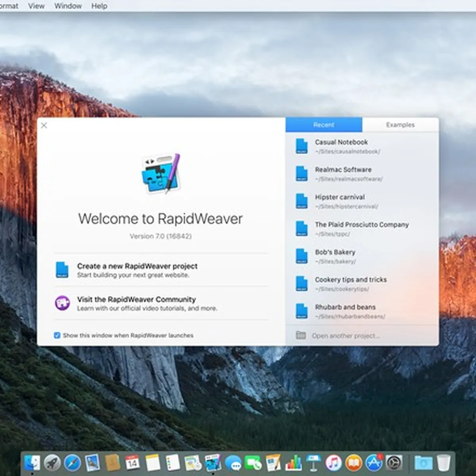
Task: Click the folder icon beside Open another project
Action: click(x=301, y=336)
